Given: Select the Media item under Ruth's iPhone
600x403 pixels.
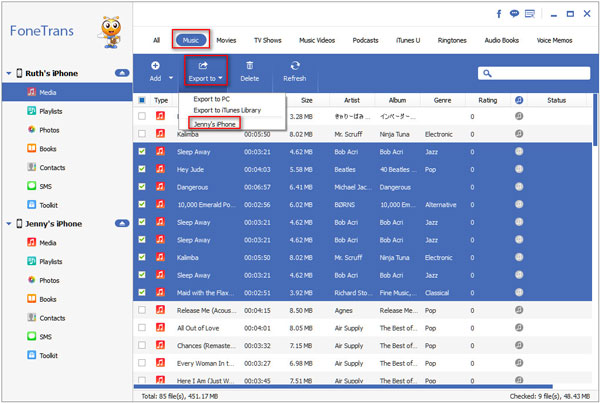Looking at the screenshot, I should pyautogui.click(x=67, y=92).
